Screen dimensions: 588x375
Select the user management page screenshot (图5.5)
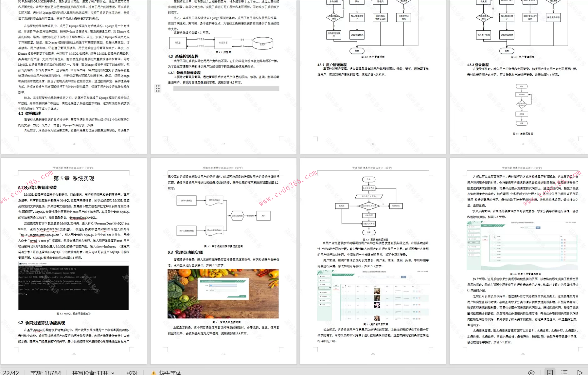pos(373,296)
